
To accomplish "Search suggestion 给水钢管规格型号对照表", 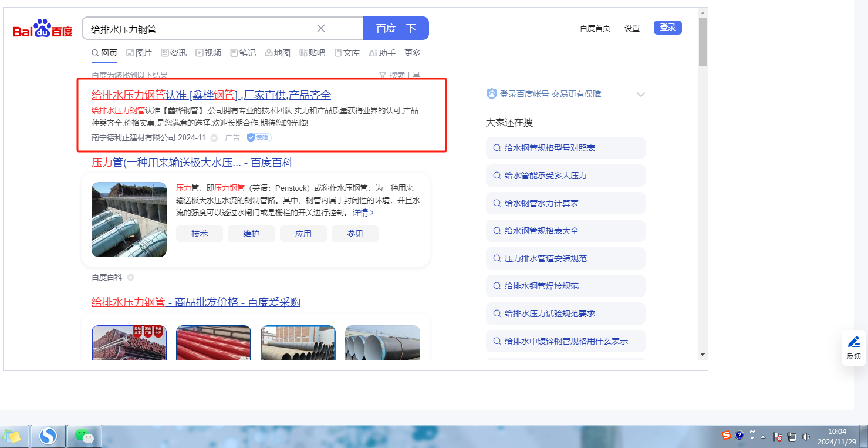I will tap(566, 148).
